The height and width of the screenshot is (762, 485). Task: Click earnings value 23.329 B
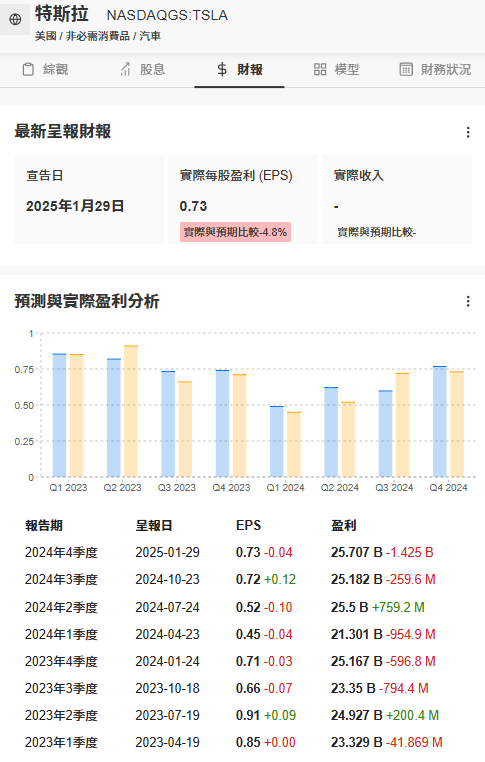(x=357, y=743)
